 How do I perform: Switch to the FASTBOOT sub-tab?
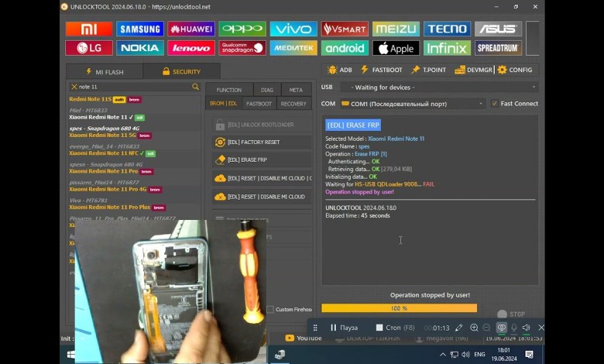pos(259,103)
